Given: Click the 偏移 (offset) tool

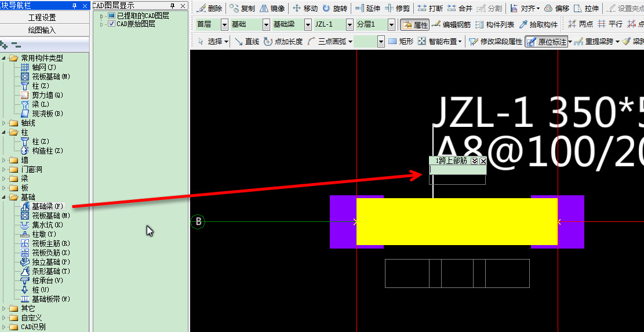Looking at the screenshot, I should (556, 9).
